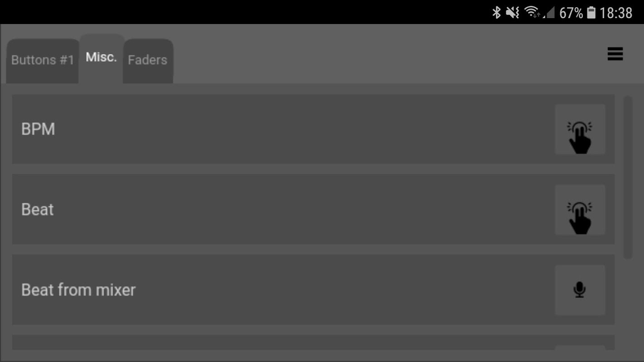Click the BPM label text
The width and height of the screenshot is (644, 362).
tap(38, 129)
